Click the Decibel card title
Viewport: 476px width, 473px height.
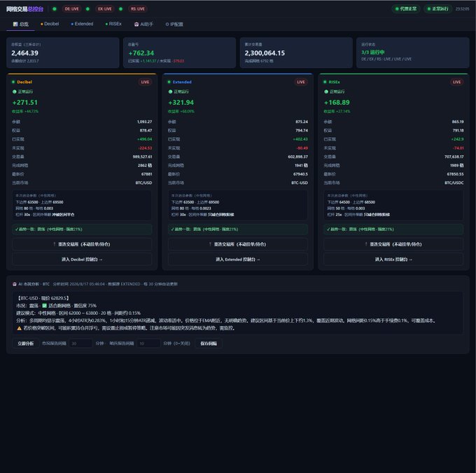[24, 82]
